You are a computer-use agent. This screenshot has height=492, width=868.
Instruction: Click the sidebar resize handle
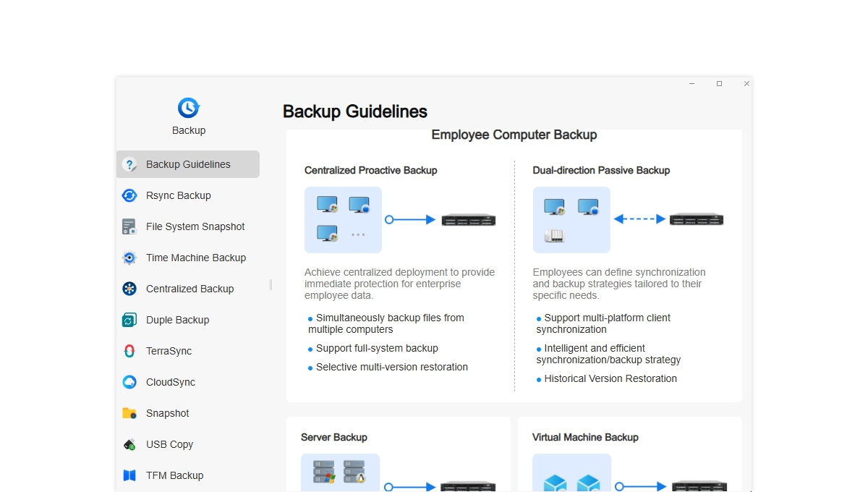pyautogui.click(x=271, y=285)
